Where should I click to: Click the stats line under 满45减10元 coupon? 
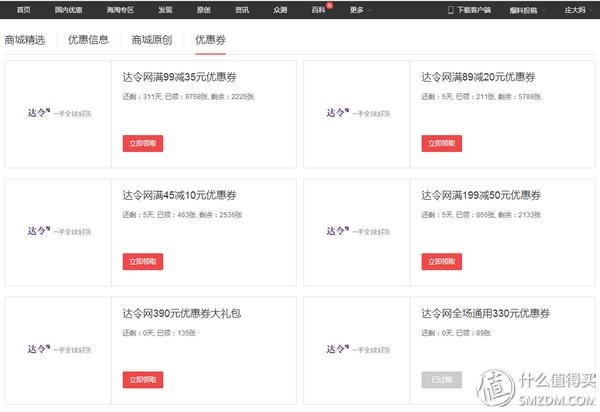pyautogui.click(x=183, y=215)
